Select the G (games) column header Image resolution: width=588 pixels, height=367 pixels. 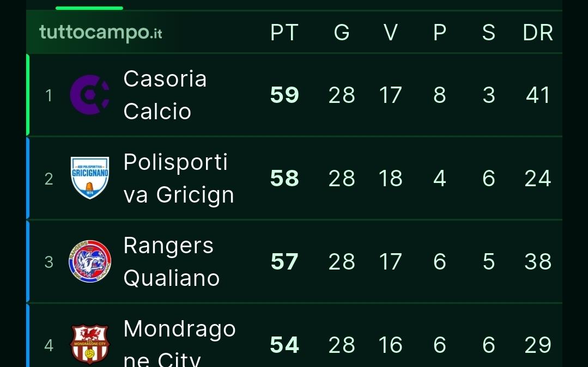(x=342, y=32)
